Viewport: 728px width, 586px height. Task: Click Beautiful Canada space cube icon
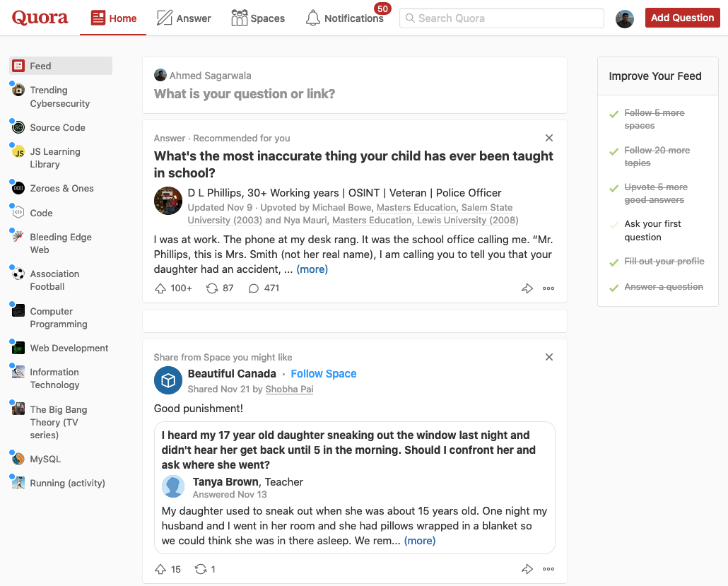tap(168, 380)
